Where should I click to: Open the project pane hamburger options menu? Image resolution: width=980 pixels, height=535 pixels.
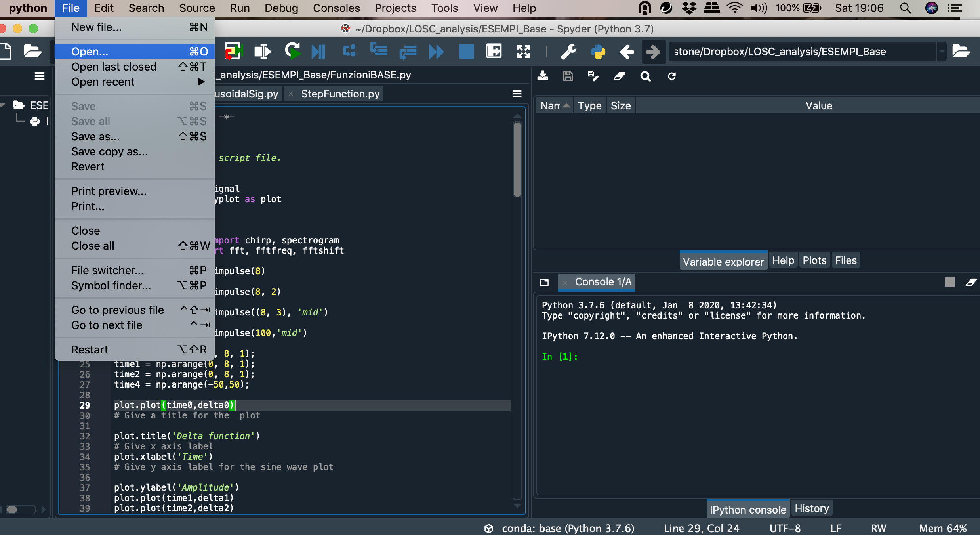pos(40,76)
